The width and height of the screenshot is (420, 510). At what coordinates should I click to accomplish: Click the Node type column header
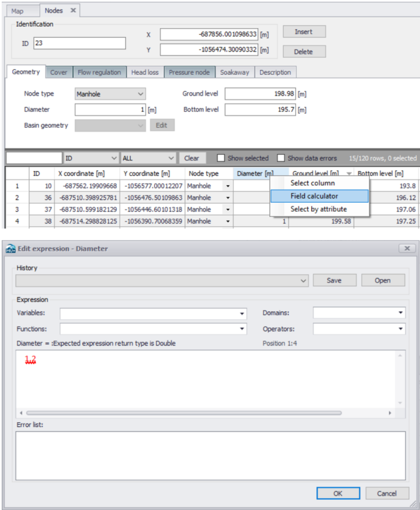tap(209, 173)
